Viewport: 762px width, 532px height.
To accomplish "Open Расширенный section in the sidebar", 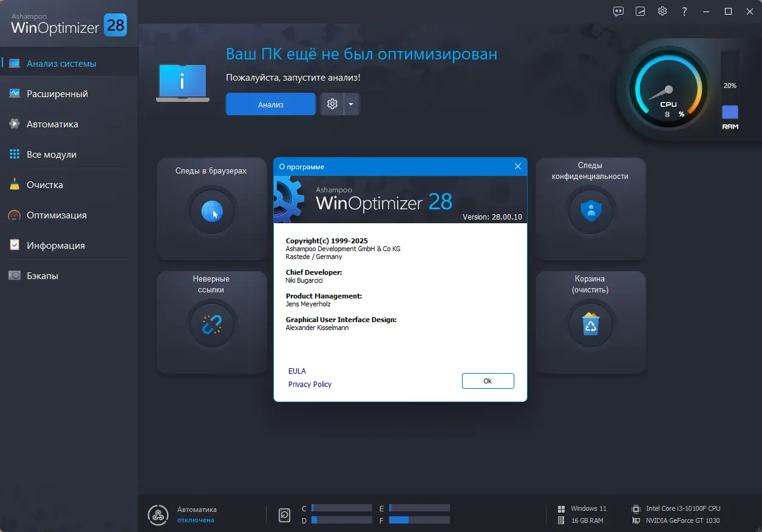I will point(69,93).
